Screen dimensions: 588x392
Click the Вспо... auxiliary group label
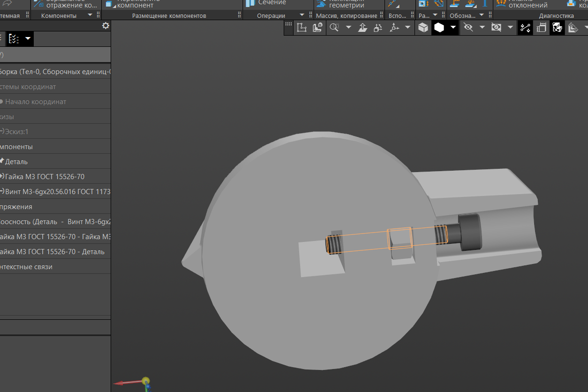click(x=398, y=16)
